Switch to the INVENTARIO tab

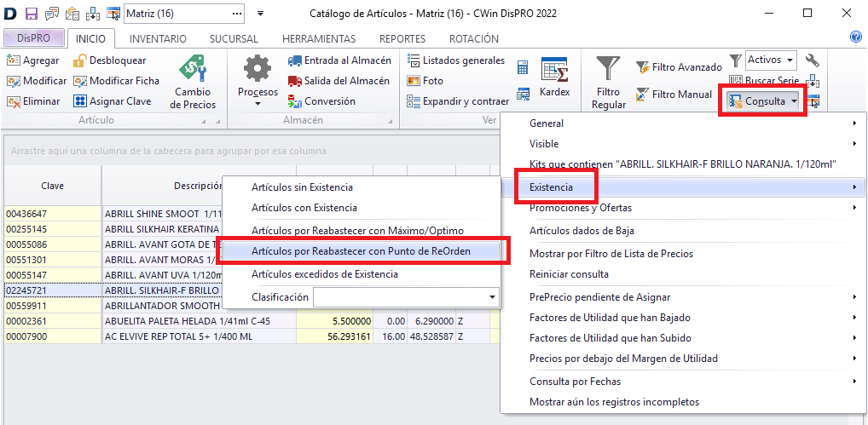(x=158, y=38)
